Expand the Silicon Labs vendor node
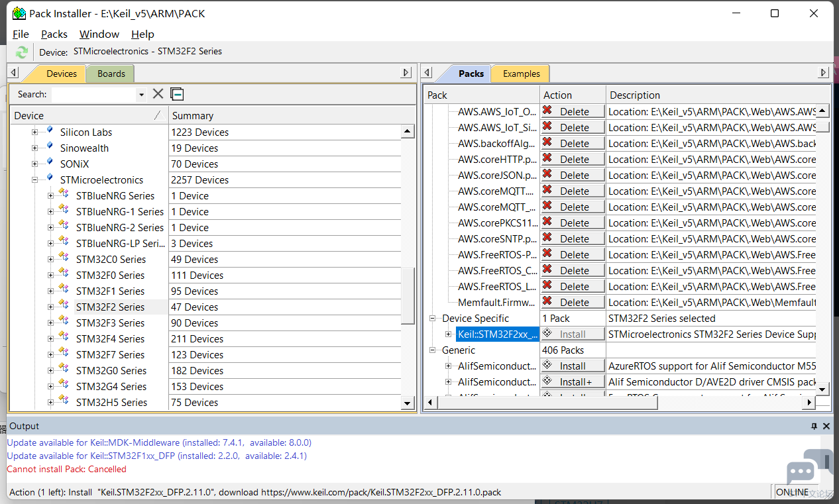The image size is (839, 504). [x=35, y=132]
